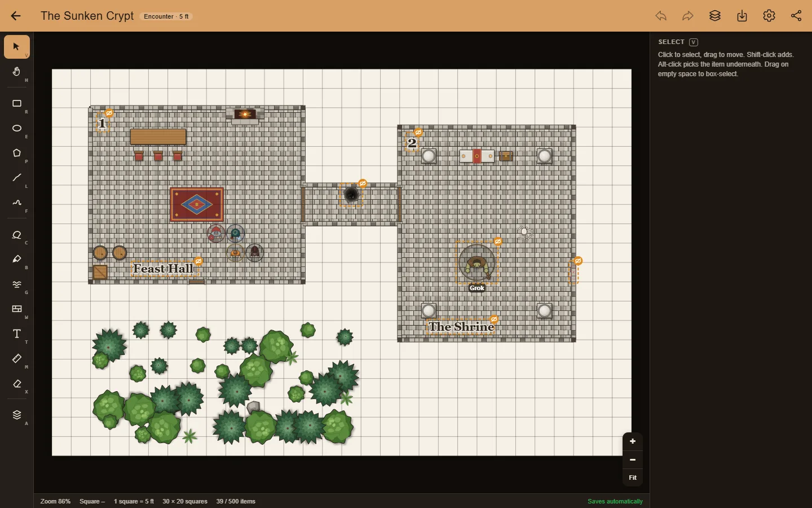Click the Encounter · 5 ft badge
This screenshot has height=508, width=812.
(166, 16)
